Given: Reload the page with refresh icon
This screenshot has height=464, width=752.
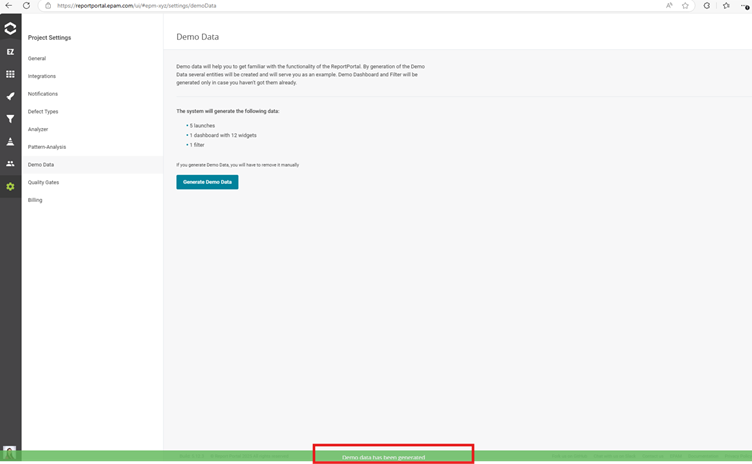Looking at the screenshot, I should pyautogui.click(x=26, y=6).
